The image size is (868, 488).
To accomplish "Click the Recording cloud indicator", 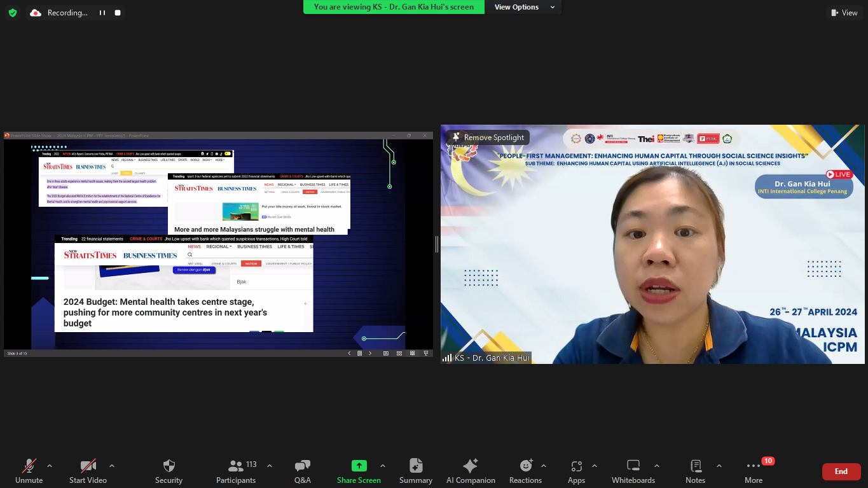I will point(59,13).
